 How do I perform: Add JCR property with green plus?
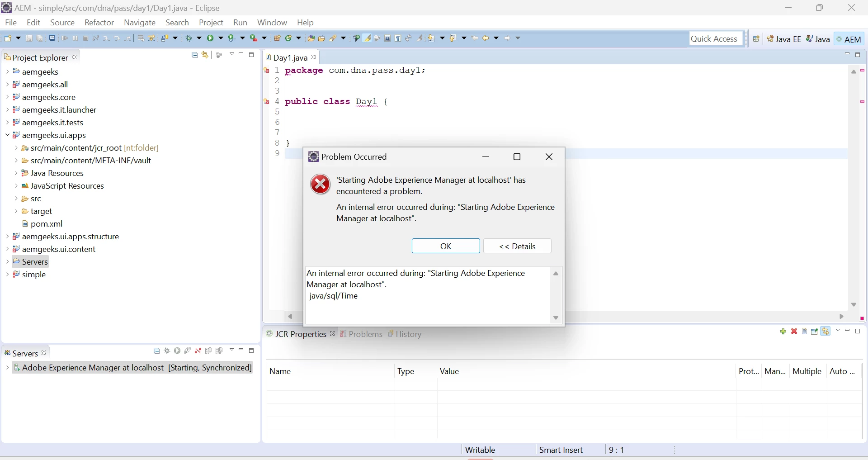783,332
